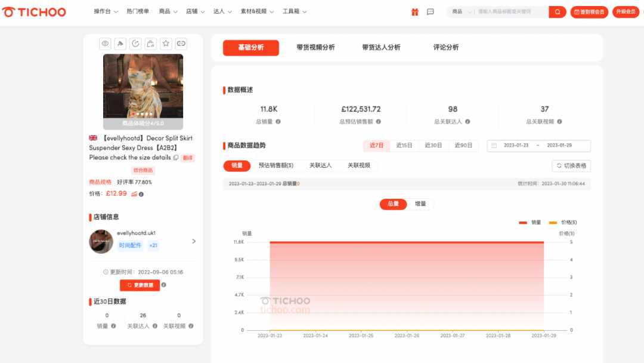Expand shop details chevron arrow
This screenshot has width=644, height=363.
(194, 241)
